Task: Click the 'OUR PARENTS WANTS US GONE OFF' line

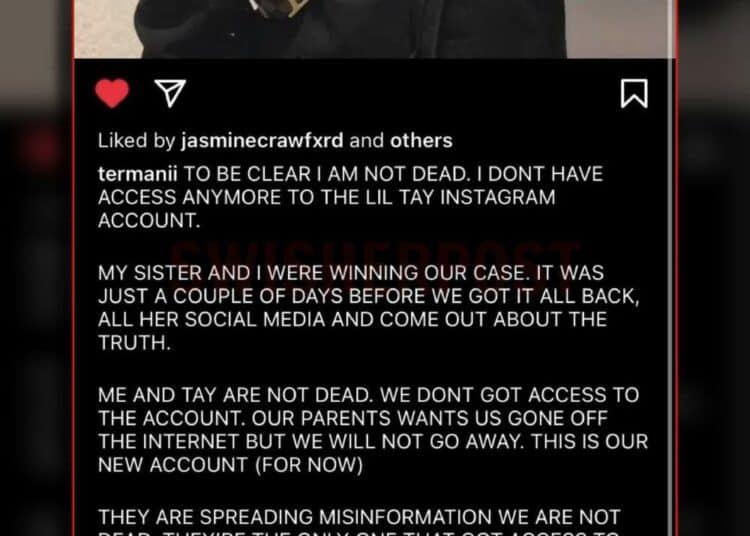Action: (x=353, y=418)
